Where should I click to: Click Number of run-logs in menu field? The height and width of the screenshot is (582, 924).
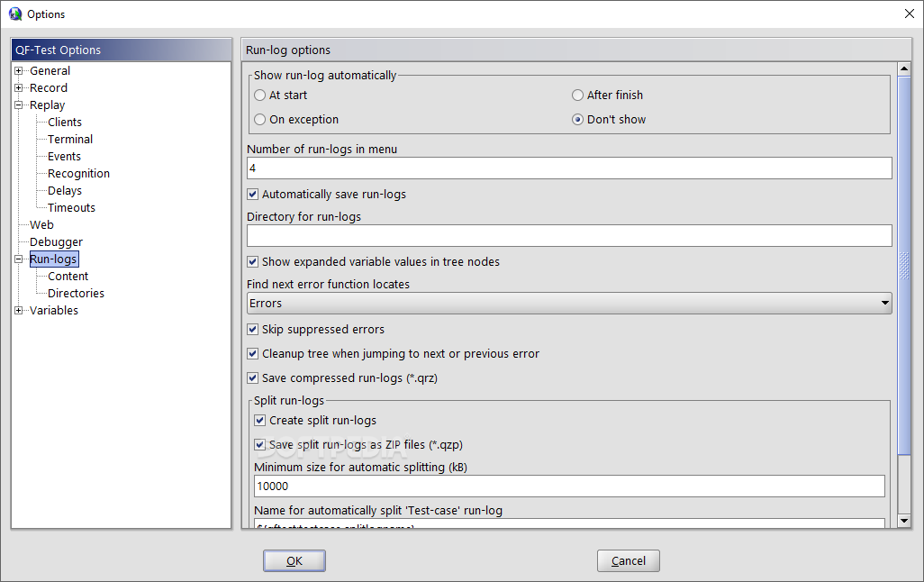(x=569, y=168)
